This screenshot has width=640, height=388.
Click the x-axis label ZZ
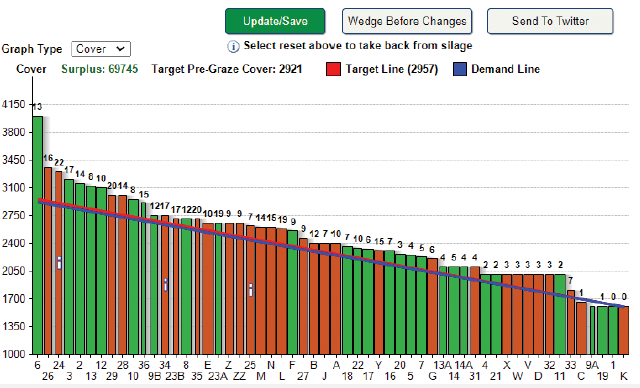(239, 376)
